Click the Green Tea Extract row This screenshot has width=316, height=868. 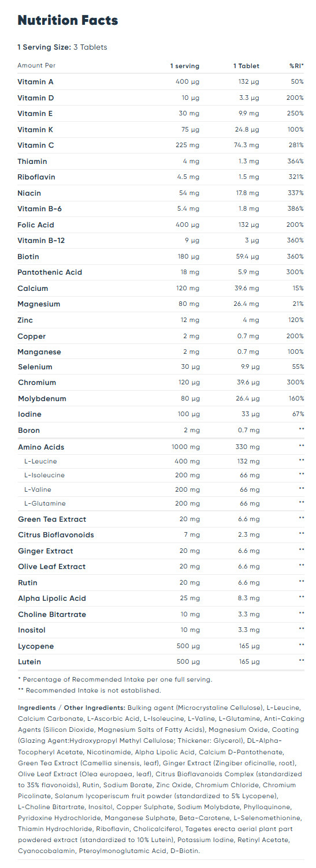(x=161, y=519)
